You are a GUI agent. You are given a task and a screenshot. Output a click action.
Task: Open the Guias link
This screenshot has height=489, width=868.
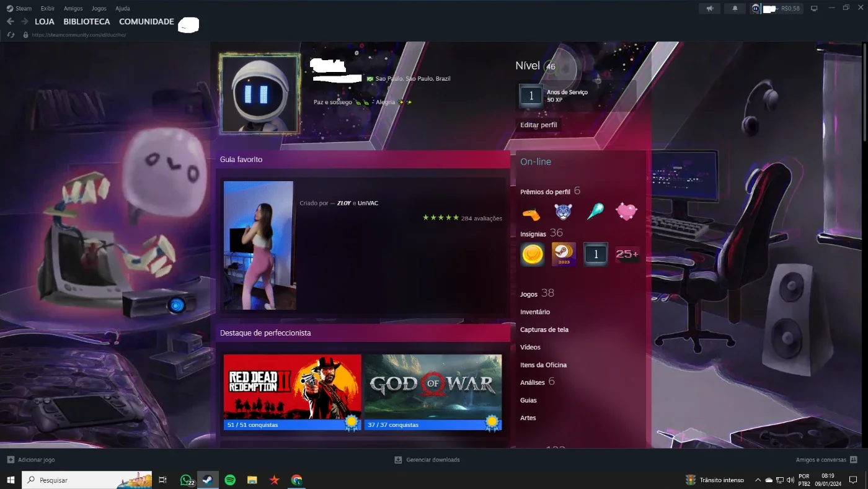click(528, 400)
